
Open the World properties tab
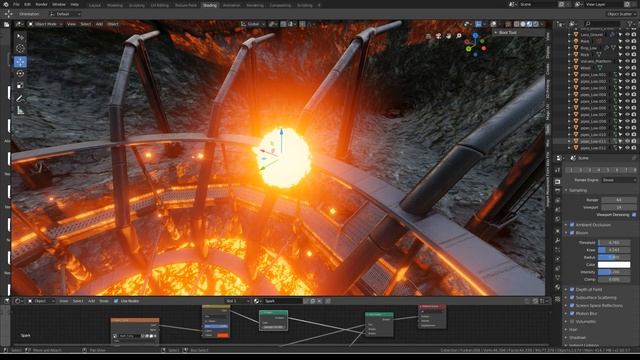558,220
